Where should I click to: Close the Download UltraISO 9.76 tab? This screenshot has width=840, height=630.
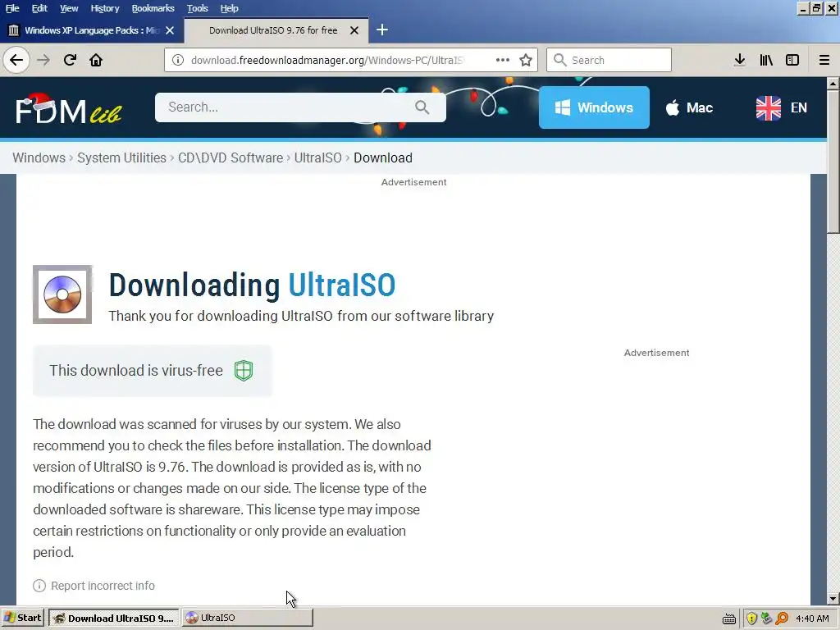(x=354, y=30)
